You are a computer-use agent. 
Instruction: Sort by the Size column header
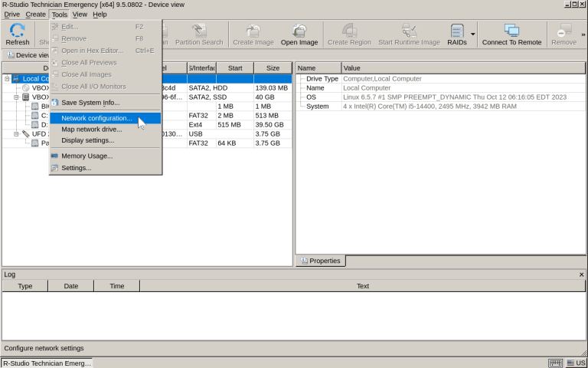273,67
